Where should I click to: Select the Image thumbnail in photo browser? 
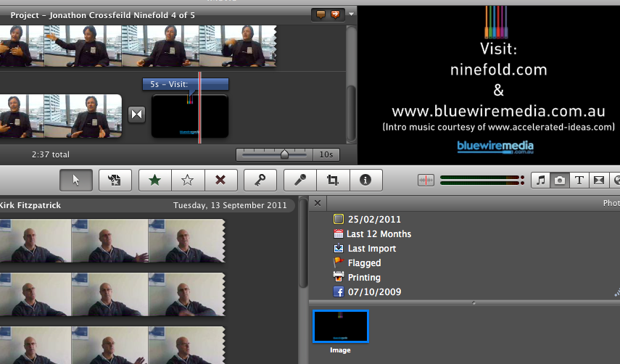click(x=340, y=326)
